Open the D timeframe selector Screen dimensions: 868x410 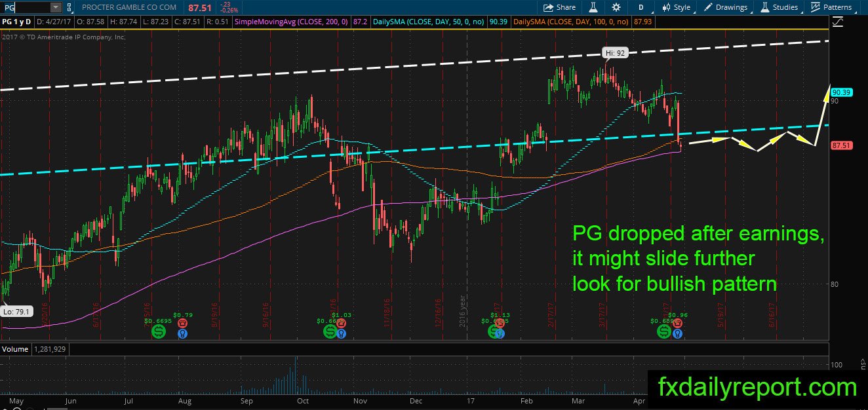[641, 7]
